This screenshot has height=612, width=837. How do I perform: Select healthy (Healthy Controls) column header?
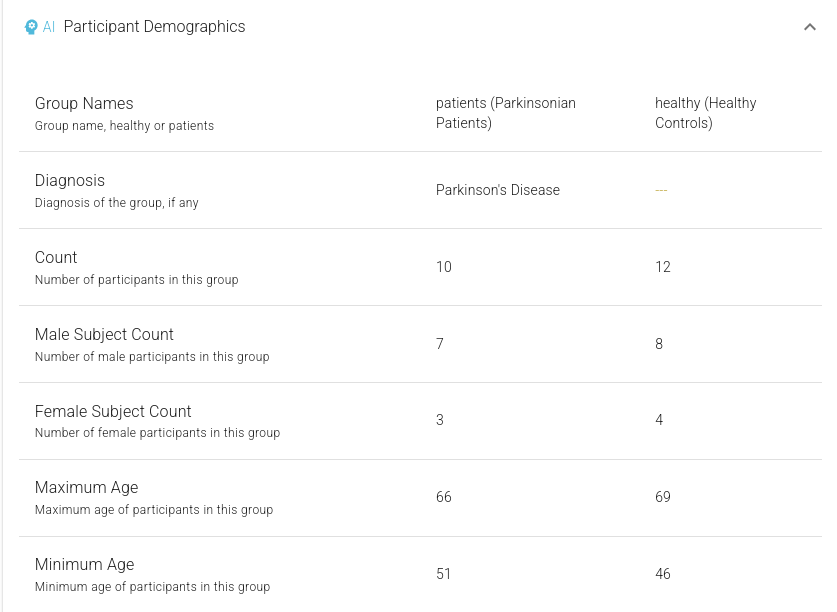[x=705, y=113]
